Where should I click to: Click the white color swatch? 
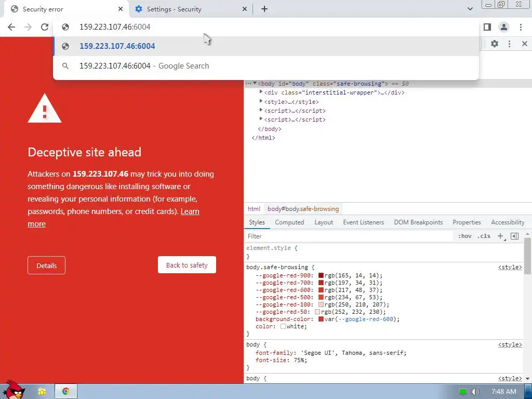coord(283,326)
